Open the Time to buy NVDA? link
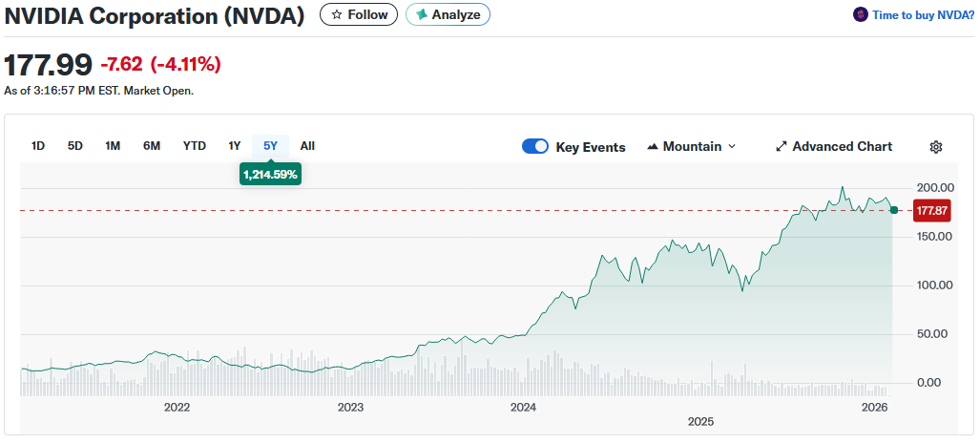Image resolution: width=980 pixels, height=444 pixels. coord(923,15)
